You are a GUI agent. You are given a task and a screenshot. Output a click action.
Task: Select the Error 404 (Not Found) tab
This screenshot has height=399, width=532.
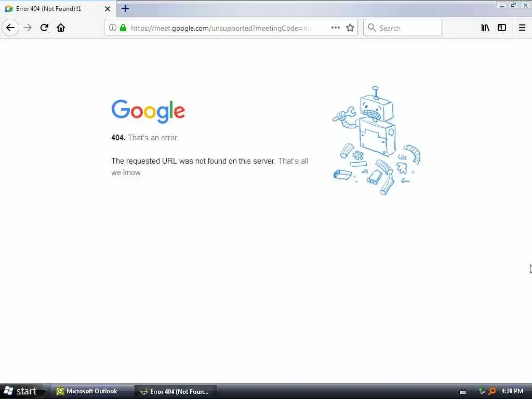tap(58, 9)
